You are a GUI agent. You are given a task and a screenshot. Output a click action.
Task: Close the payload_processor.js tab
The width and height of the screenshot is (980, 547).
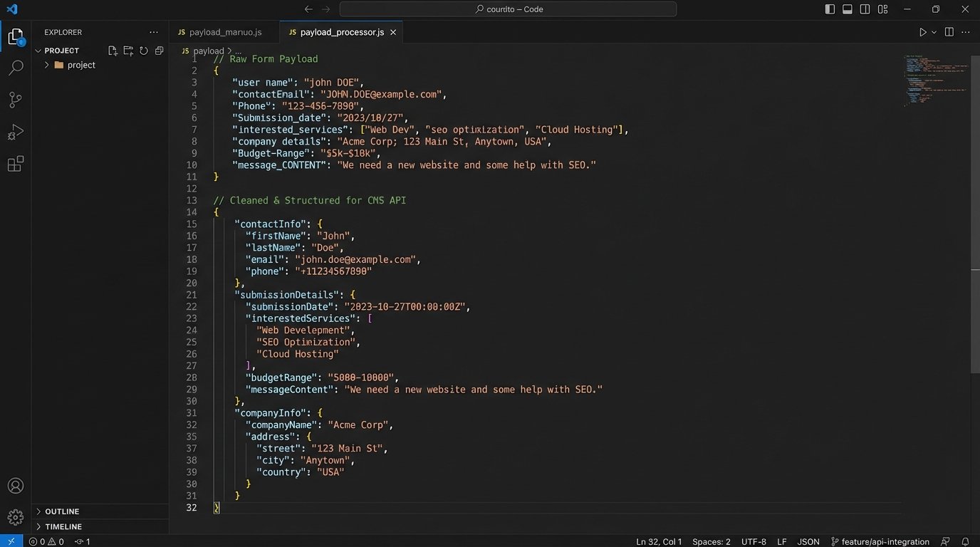click(x=392, y=32)
